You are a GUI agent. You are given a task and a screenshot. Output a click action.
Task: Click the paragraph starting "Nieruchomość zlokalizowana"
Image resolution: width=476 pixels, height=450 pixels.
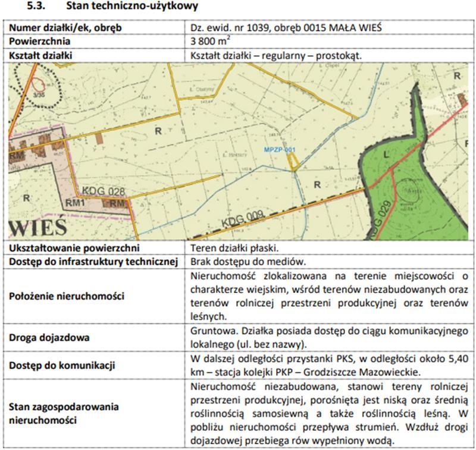[x=329, y=296]
